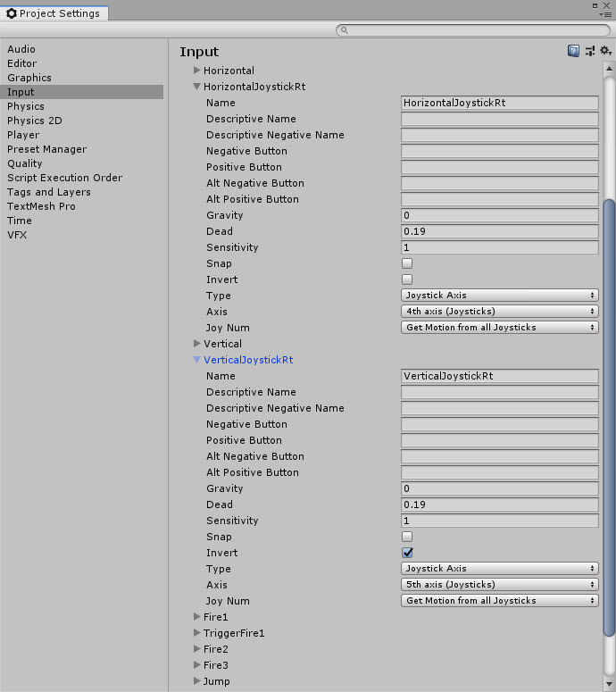Open the gear settings menu
This screenshot has width=616, height=692.
pos(604,51)
